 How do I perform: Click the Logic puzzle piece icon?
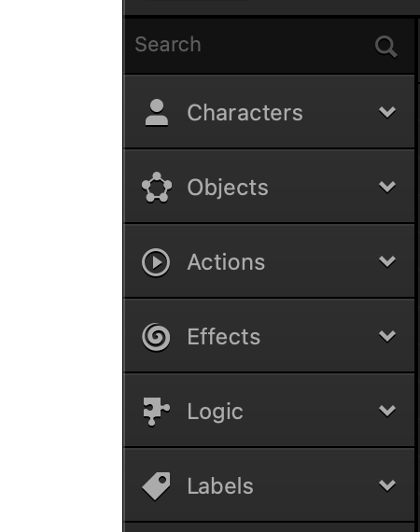tap(156, 412)
